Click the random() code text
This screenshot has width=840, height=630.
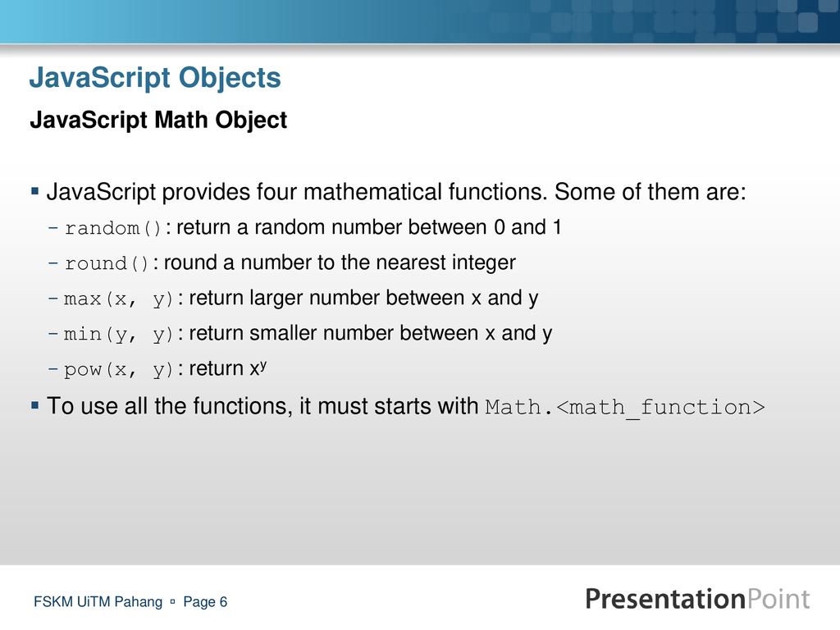[113, 228]
